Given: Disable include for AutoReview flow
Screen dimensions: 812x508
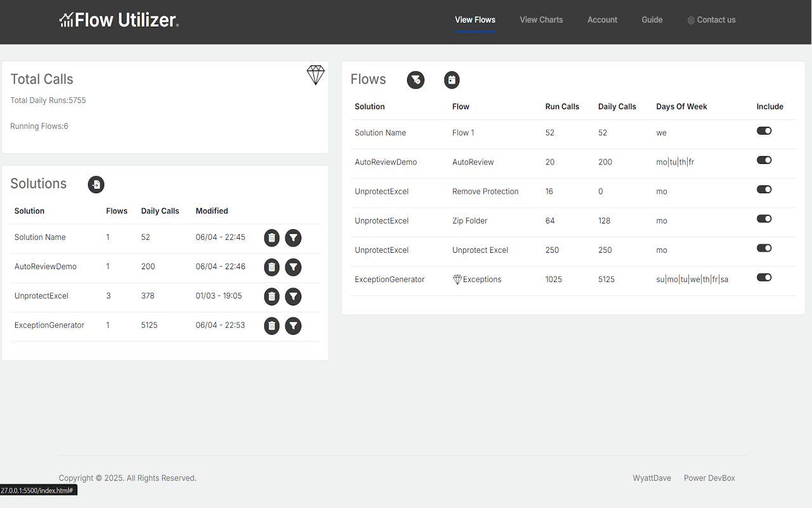Looking at the screenshot, I should [764, 160].
